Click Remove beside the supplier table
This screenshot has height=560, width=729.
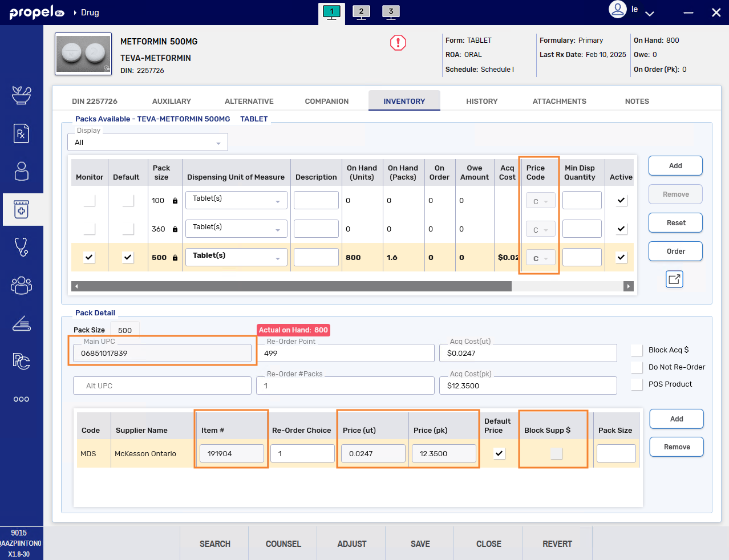click(677, 447)
